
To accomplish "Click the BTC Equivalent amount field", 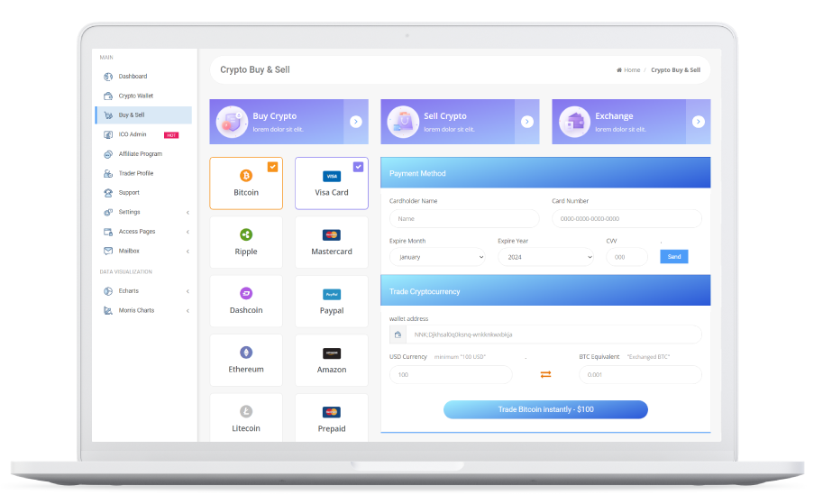I will pos(640,375).
